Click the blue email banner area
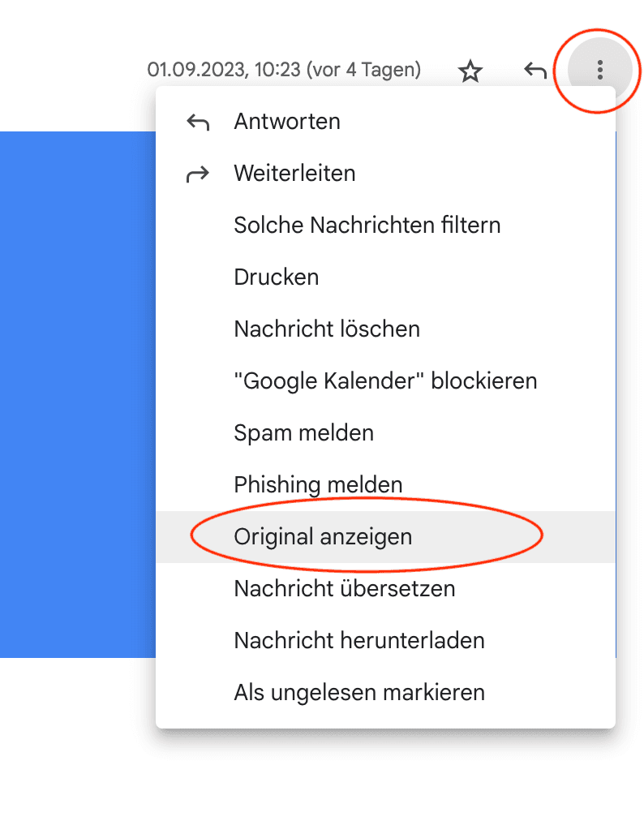 click(x=78, y=394)
